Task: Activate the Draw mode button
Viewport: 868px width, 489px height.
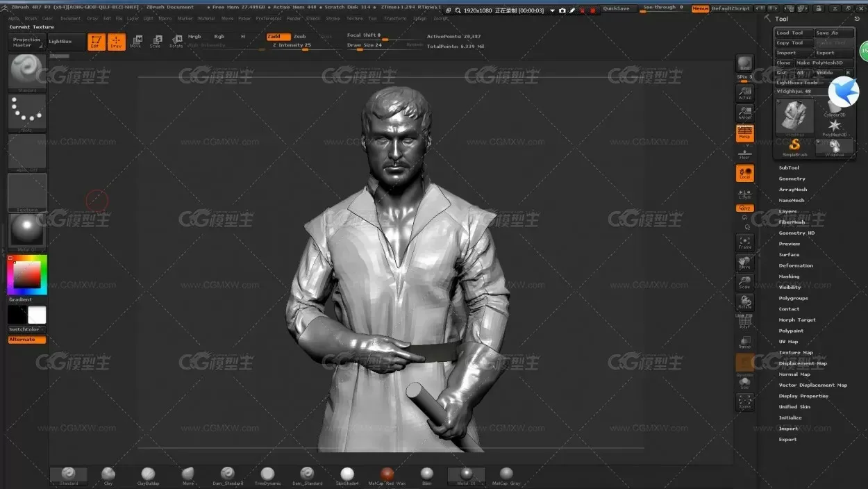Action: pyautogui.click(x=116, y=42)
